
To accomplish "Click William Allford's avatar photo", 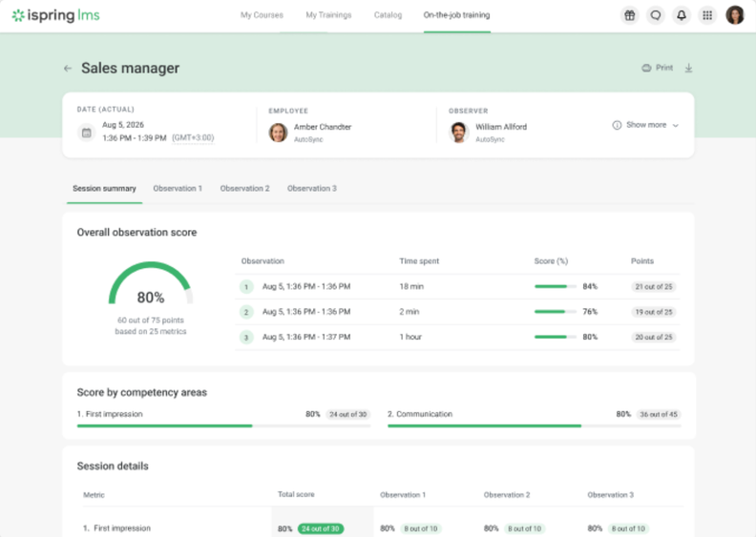I will 458,133.
